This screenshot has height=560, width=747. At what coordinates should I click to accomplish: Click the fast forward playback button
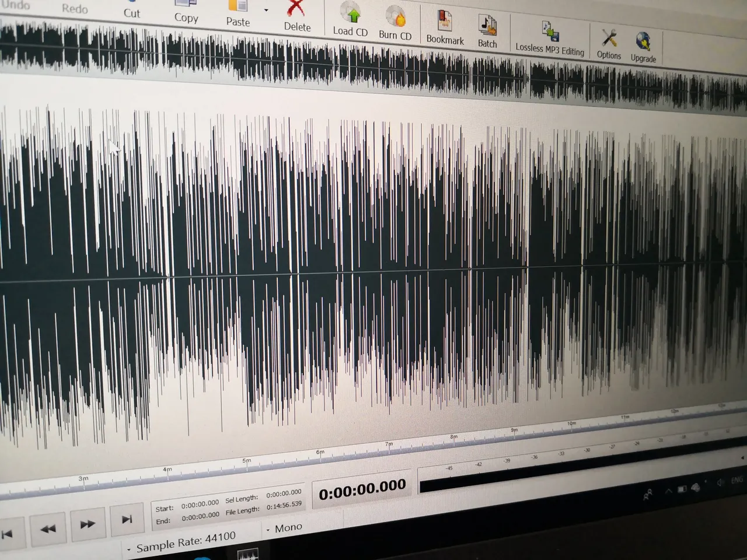tap(87, 524)
